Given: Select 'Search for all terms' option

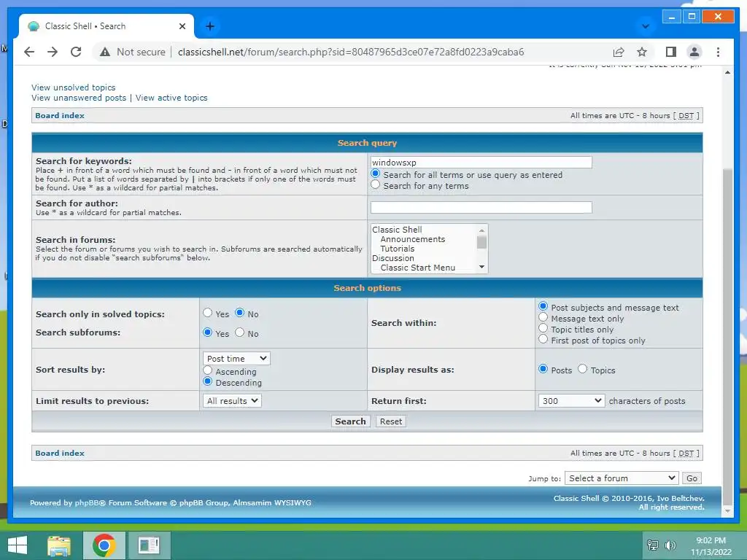Looking at the screenshot, I should tap(376, 174).
